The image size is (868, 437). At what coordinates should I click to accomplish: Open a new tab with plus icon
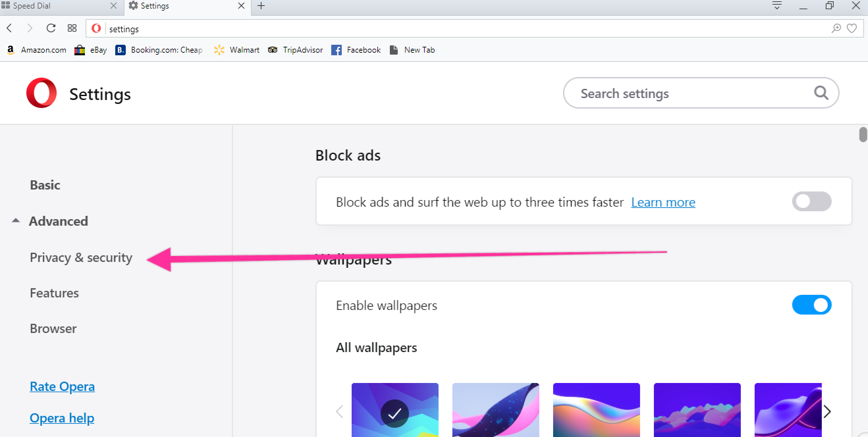pyautogui.click(x=261, y=6)
